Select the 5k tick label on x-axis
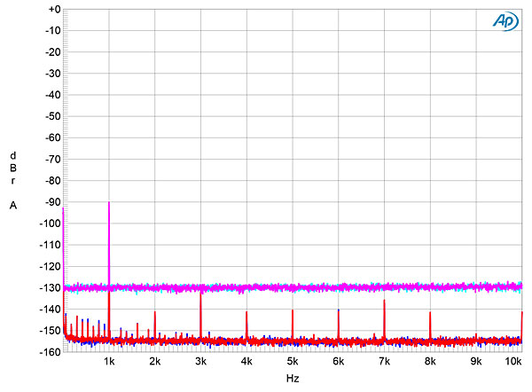The width and height of the screenshot is (532, 392). pyautogui.click(x=292, y=362)
